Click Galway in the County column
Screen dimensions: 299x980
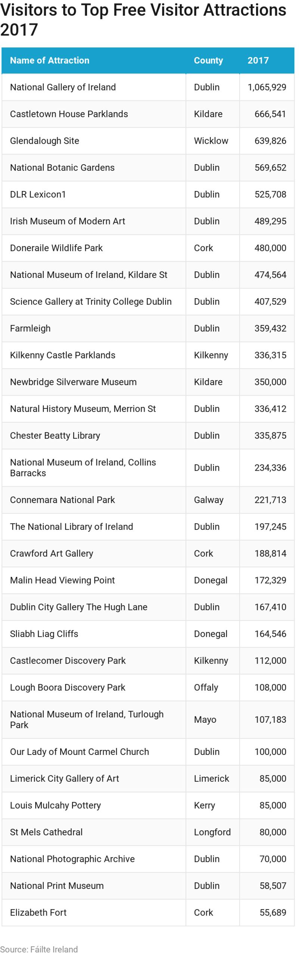pyautogui.click(x=208, y=500)
